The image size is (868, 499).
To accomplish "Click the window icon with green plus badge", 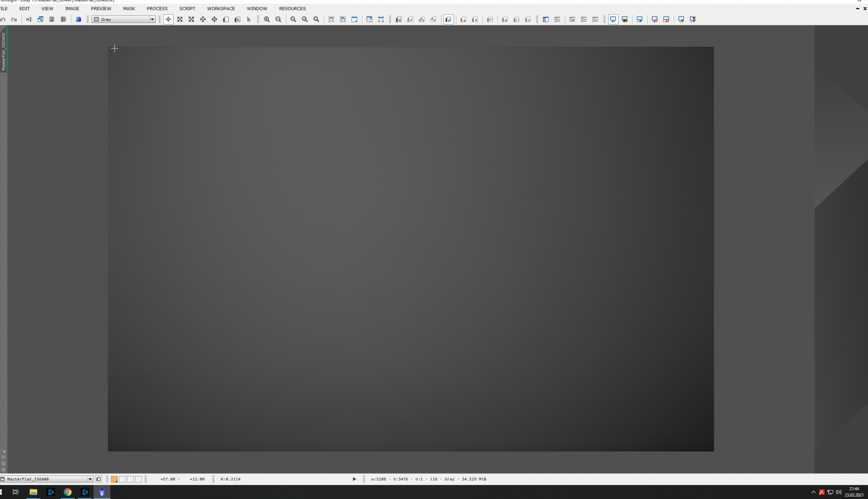I will click(x=40, y=19).
